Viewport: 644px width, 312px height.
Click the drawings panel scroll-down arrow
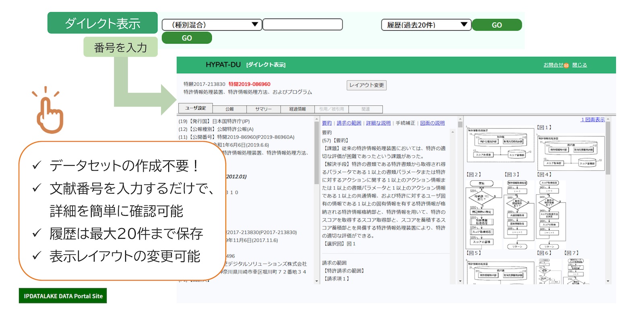pyautogui.click(x=608, y=281)
